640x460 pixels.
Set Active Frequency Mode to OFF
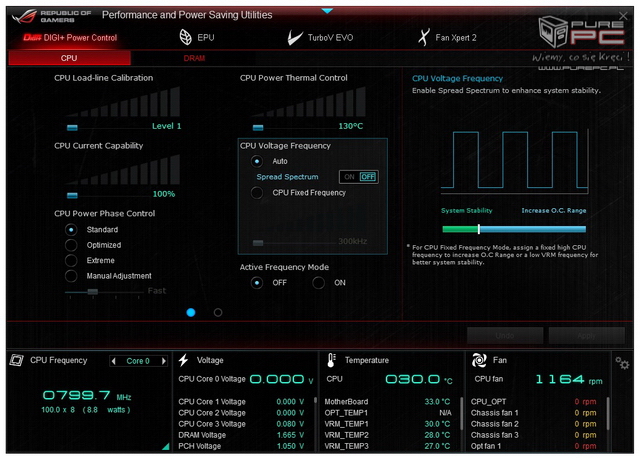[257, 282]
